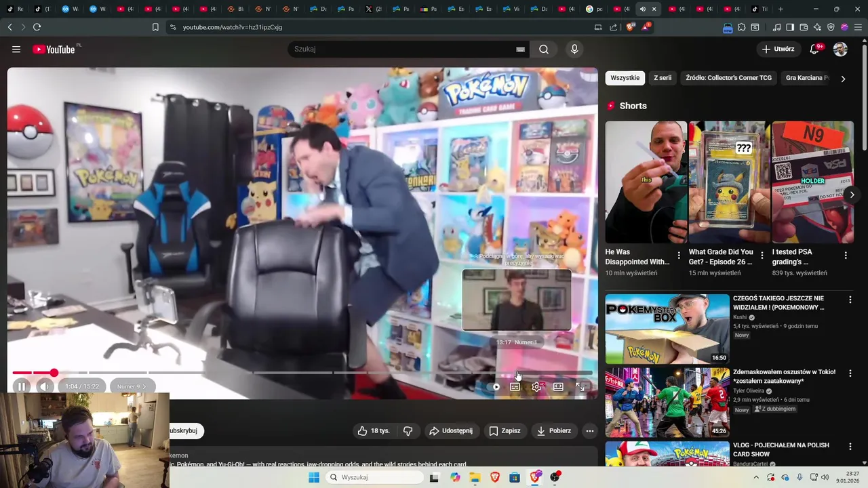The height and width of the screenshot is (488, 868).
Task: Select the Z serii filter chip
Action: click(663, 78)
